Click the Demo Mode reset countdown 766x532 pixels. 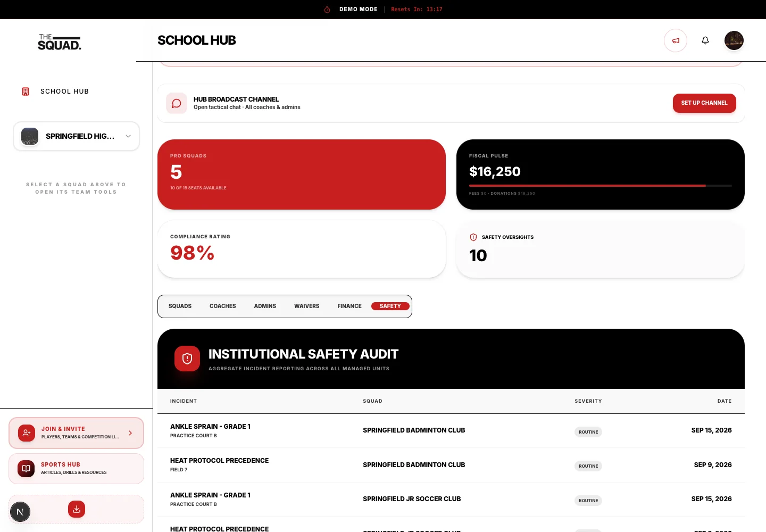tap(417, 10)
